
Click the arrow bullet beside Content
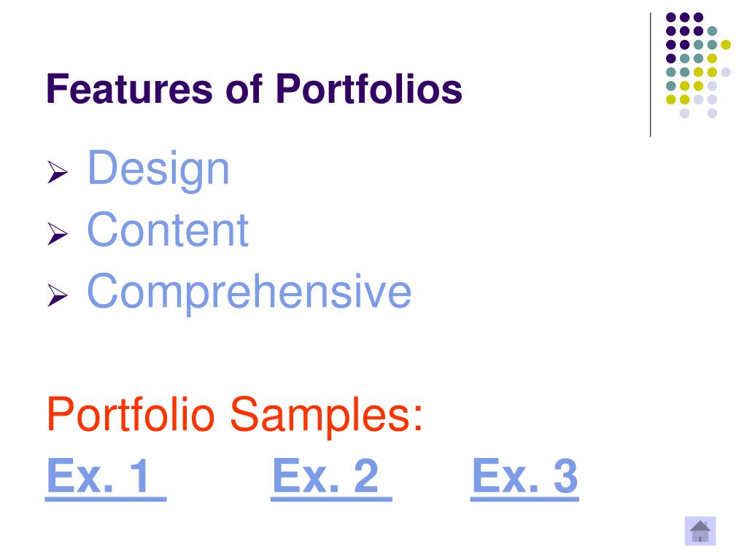click(x=57, y=234)
